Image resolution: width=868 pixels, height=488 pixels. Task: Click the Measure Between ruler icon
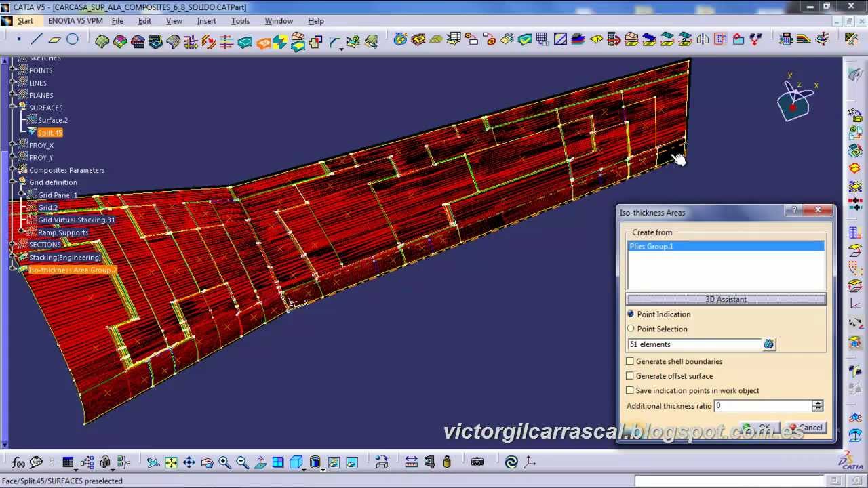coord(412,462)
